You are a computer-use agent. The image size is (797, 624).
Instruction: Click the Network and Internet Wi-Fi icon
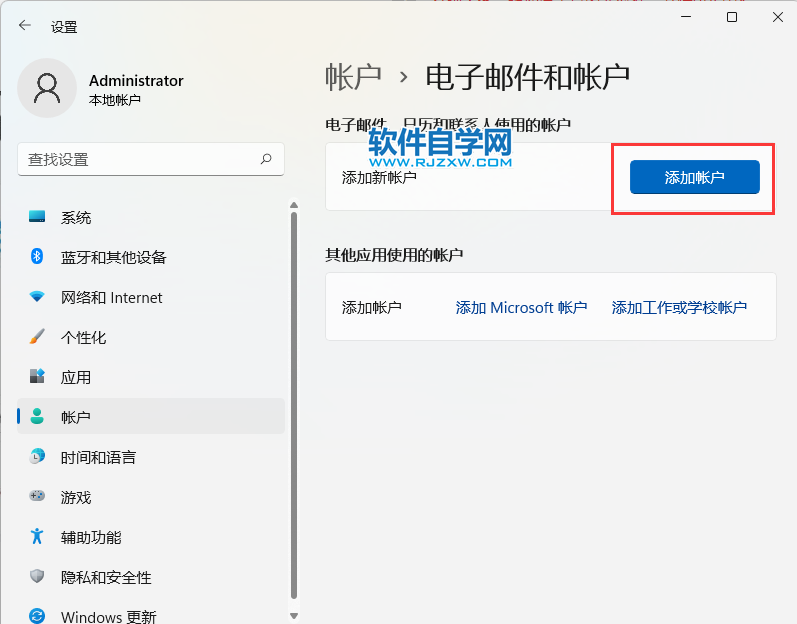click(37, 297)
